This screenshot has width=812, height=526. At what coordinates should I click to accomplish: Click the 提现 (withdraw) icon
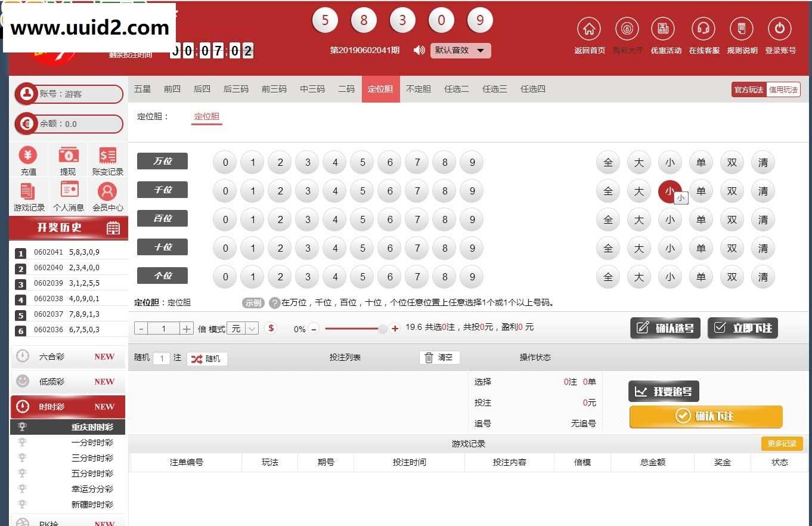coord(69,158)
